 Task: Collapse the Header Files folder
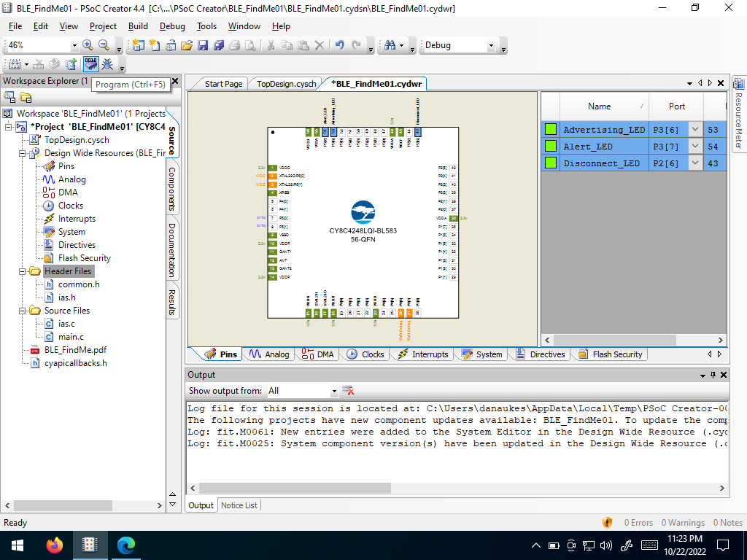point(22,271)
